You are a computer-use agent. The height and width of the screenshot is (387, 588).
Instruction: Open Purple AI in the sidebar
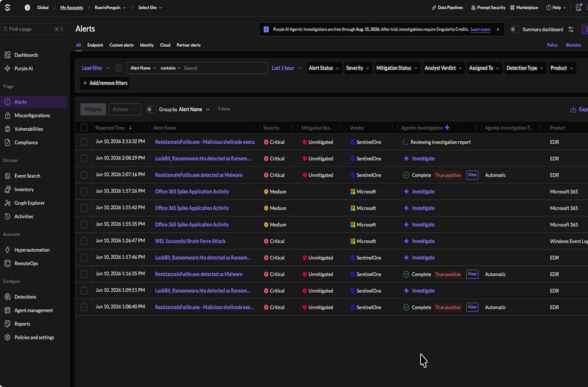(23, 68)
